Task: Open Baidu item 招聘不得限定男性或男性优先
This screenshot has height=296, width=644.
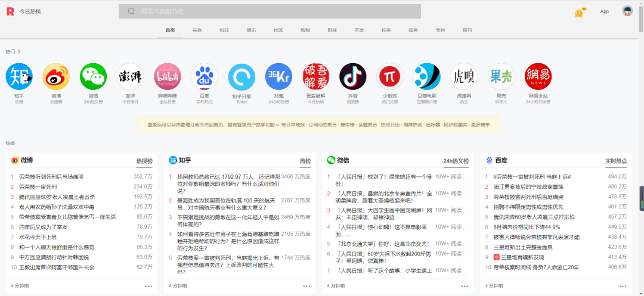Action: (528, 207)
